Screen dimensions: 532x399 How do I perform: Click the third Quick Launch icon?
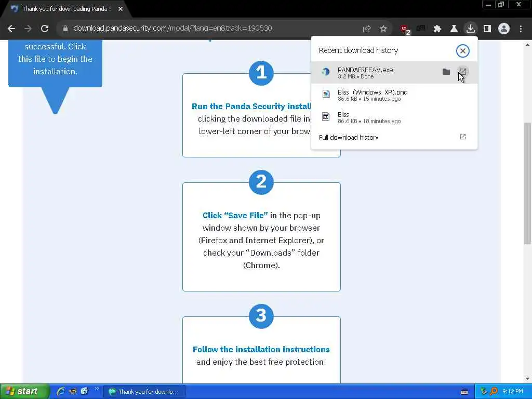coord(84,392)
